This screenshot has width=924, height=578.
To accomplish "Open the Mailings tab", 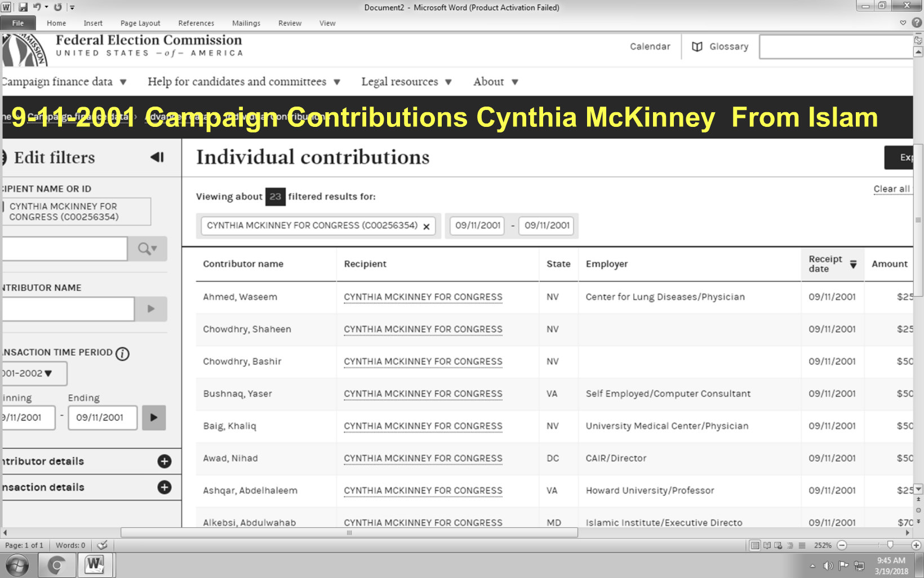I will pos(246,23).
